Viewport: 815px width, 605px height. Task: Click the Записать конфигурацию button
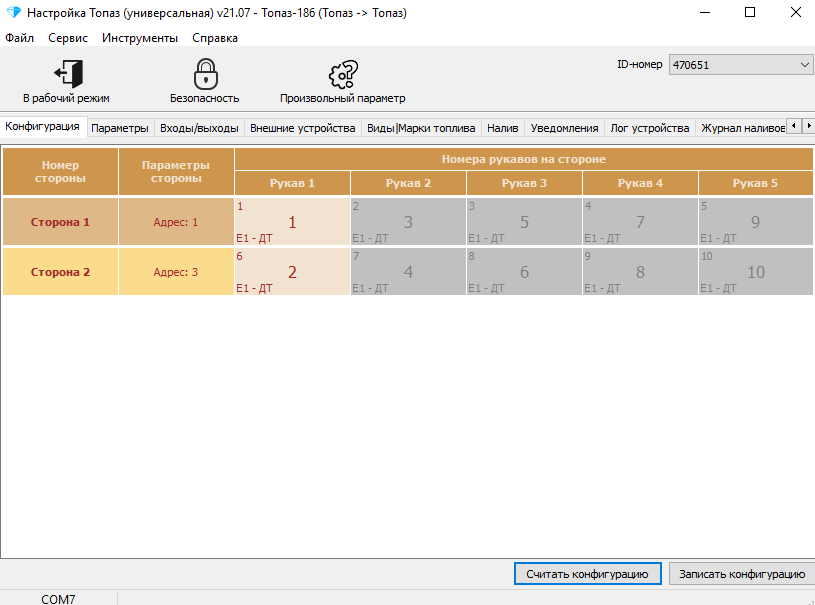coord(742,574)
